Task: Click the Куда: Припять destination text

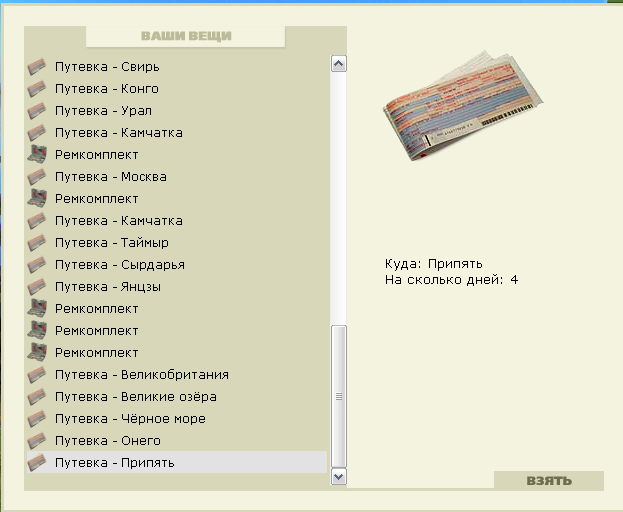Action: coord(433,264)
